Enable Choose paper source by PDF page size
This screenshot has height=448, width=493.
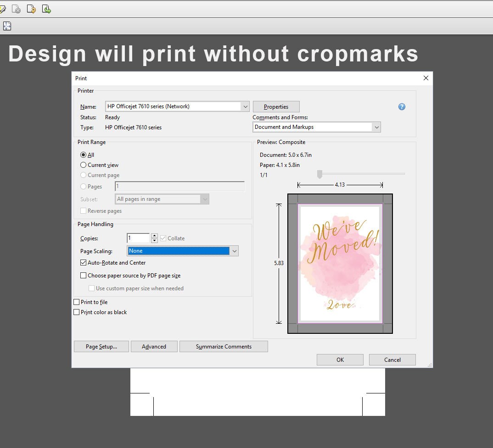(84, 276)
